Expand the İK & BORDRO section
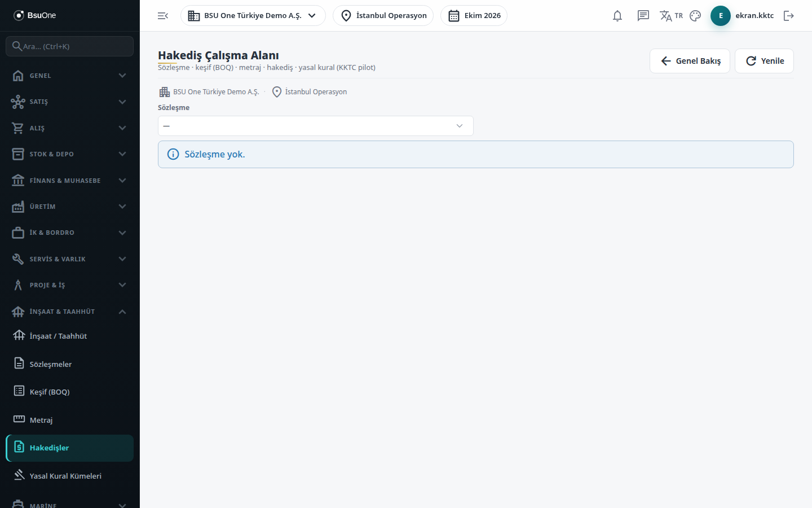 [70, 233]
